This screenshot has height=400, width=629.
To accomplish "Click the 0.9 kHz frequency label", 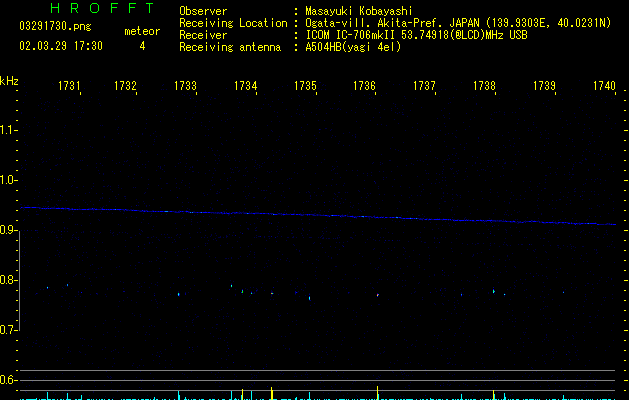I will (8, 230).
